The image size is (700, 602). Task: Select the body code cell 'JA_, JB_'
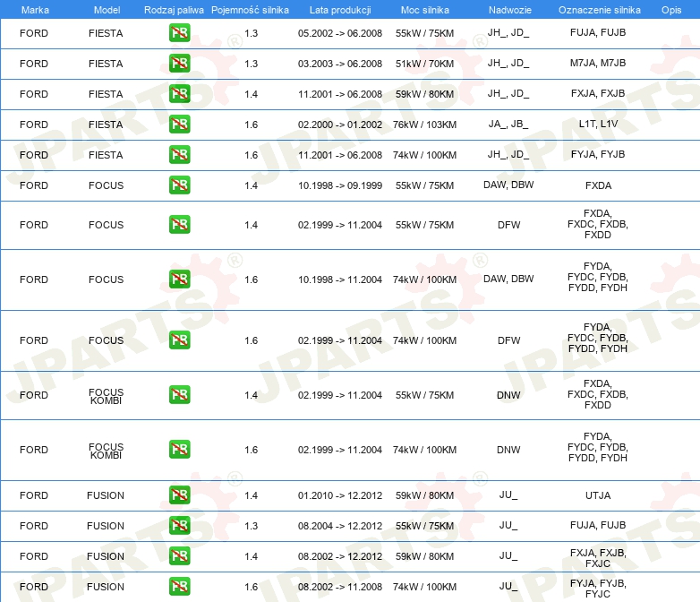[x=508, y=124]
